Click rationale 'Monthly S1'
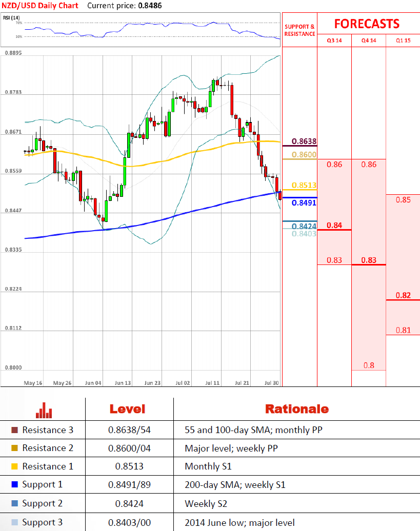Screen dimensions: 420x531 pos(208,466)
